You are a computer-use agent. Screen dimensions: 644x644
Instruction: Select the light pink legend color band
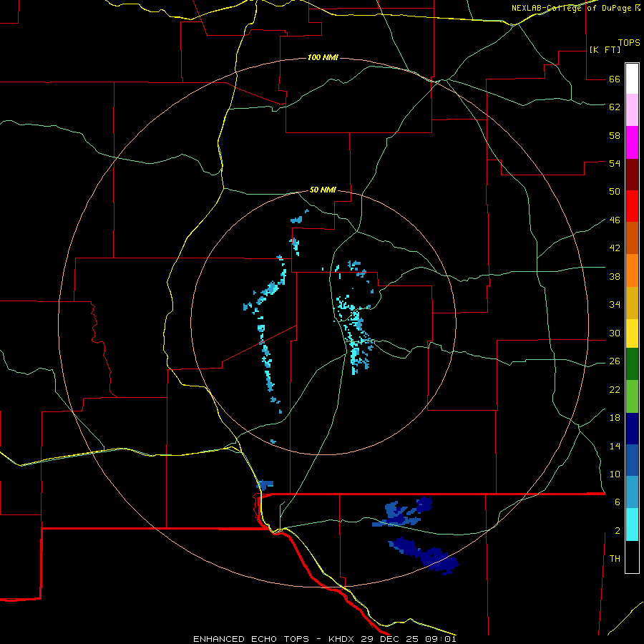tap(632, 110)
